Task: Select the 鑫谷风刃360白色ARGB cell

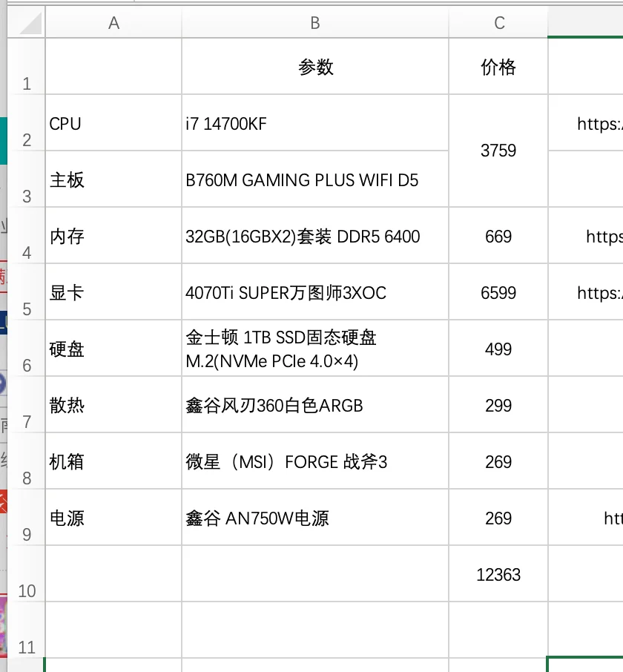Action: coord(315,404)
